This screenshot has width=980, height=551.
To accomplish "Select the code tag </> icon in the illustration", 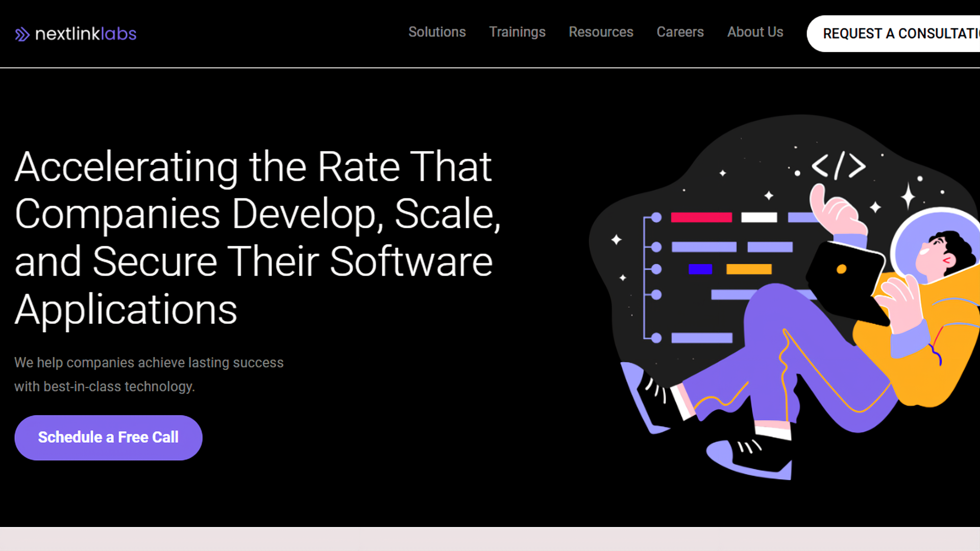I will (839, 165).
